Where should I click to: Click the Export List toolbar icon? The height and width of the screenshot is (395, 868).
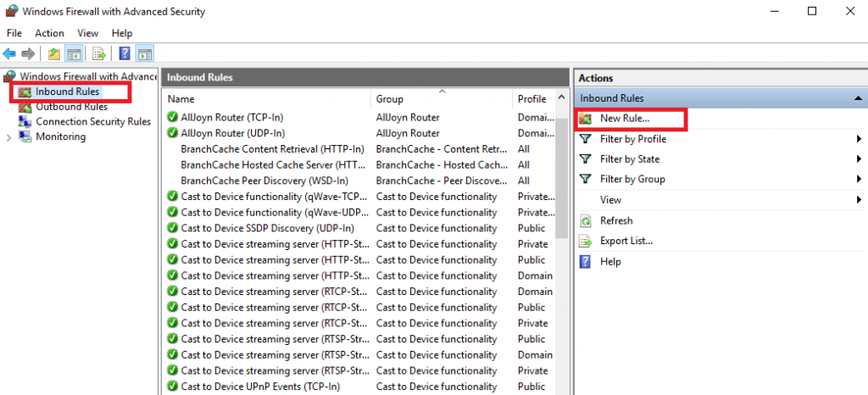pyautogui.click(x=99, y=53)
